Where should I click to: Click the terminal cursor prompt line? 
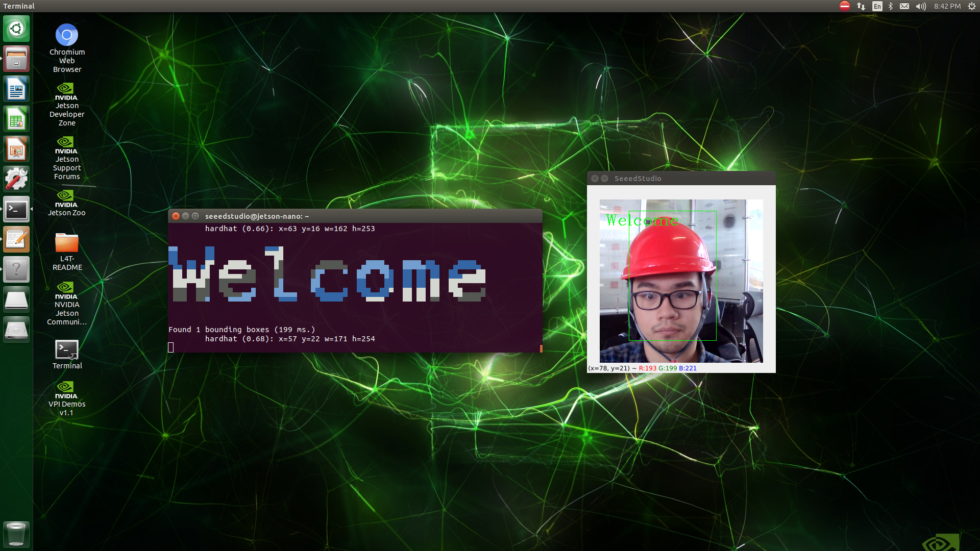171,347
